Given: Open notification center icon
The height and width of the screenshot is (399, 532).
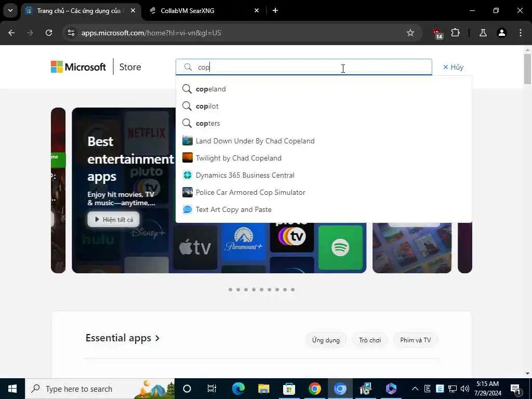Looking at the screenshot, I should pyautogui.click(x=515, y=389).
